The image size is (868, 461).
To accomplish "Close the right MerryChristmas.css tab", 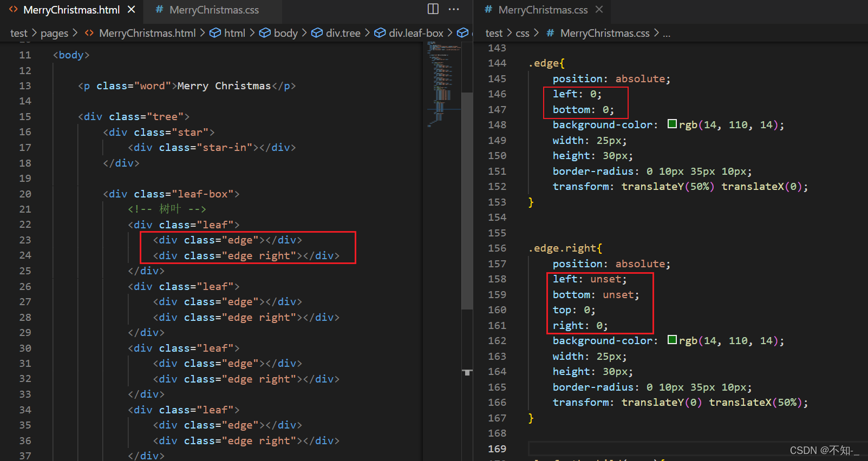I will 599,10.
